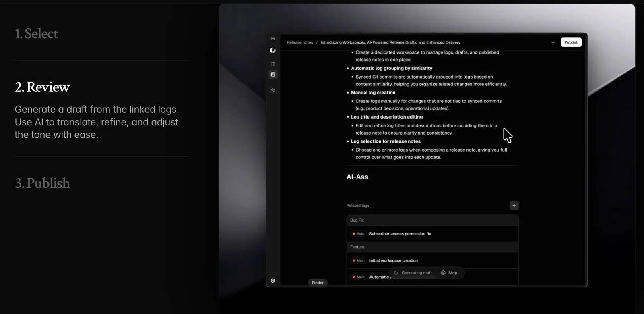This screenshot has width=644, height=314.
Task: Expand the sidebar with the arrow icon
Action: point(273,39)
